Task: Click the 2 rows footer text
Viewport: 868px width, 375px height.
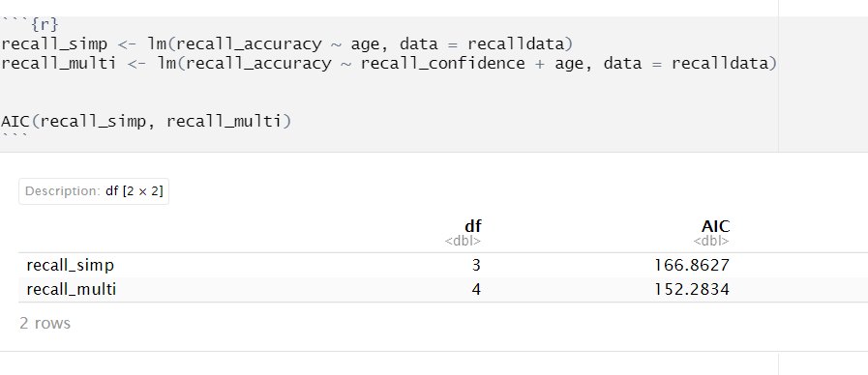Action: point(45,323)
